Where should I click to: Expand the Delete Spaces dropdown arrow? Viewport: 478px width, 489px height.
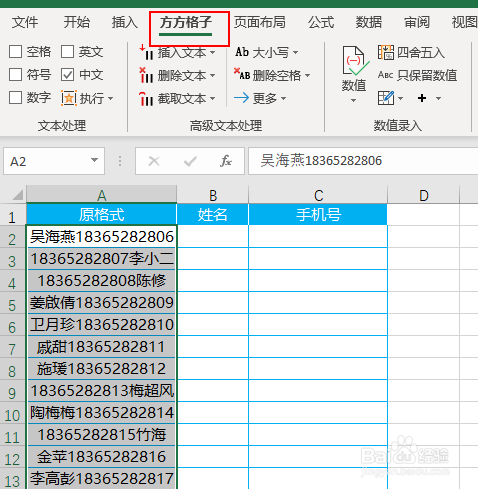tap(307, 76)
